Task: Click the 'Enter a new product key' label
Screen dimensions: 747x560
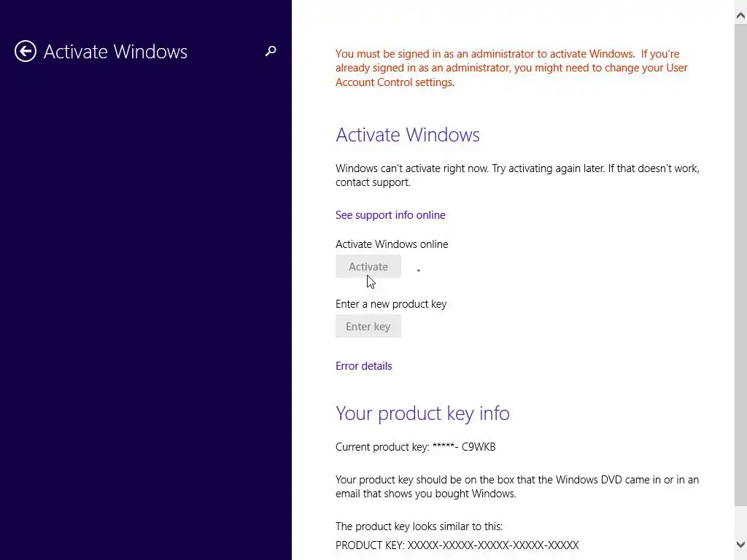Action: pos(391,304)
